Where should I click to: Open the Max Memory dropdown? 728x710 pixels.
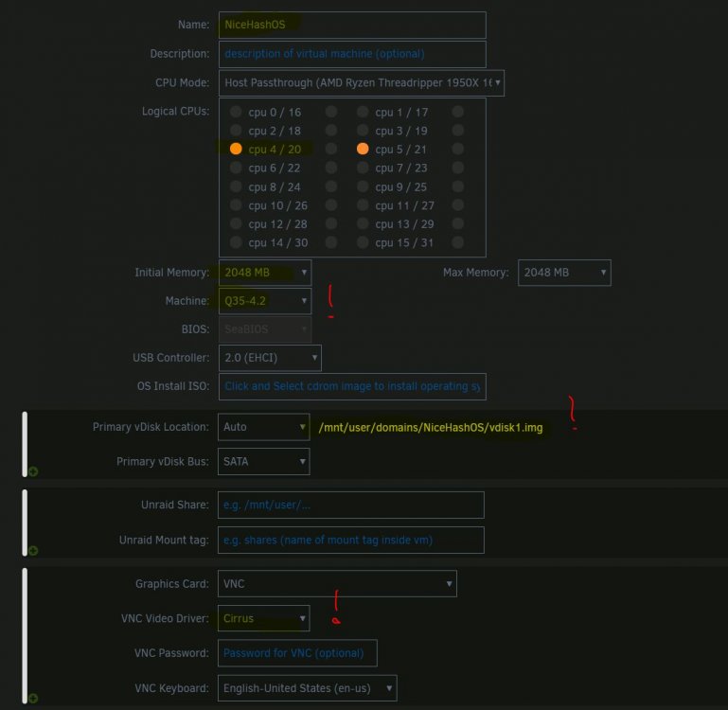pyautogui.click(x=564, y=273)
